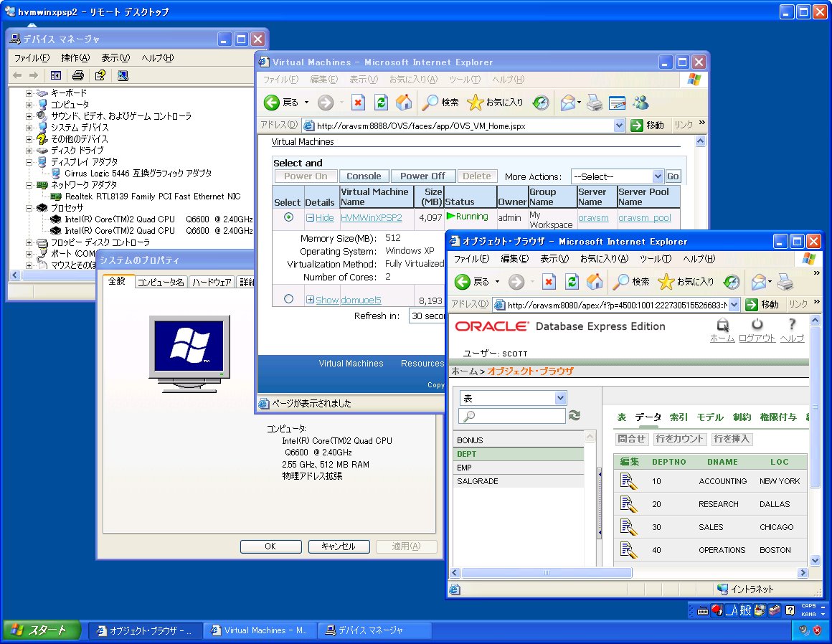This screenshot has height=644, width=832.
Task: Collapse the プロセッサ node
Action: (29, 208)
